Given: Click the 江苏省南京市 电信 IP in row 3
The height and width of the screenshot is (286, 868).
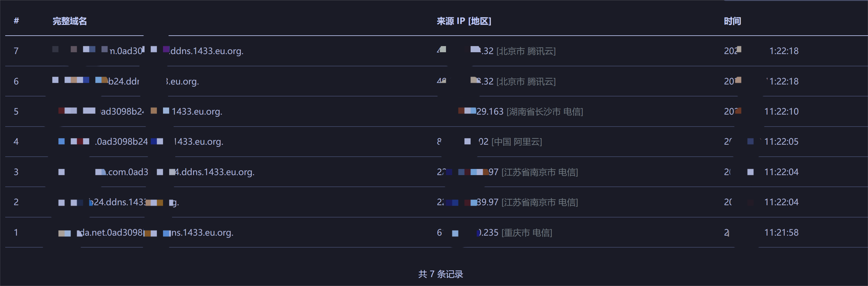Looking at the screenshot, I should pyautogui.click(x=508, y=172).
